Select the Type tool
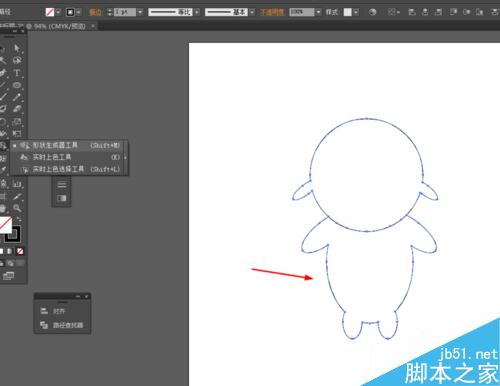 click(x=17, y=73)
